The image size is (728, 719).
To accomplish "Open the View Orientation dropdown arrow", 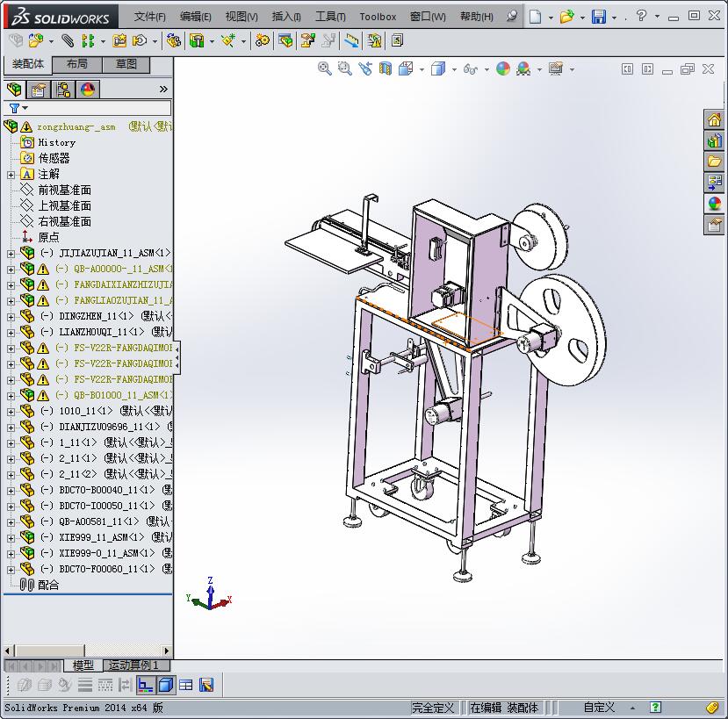I will 422,69.
